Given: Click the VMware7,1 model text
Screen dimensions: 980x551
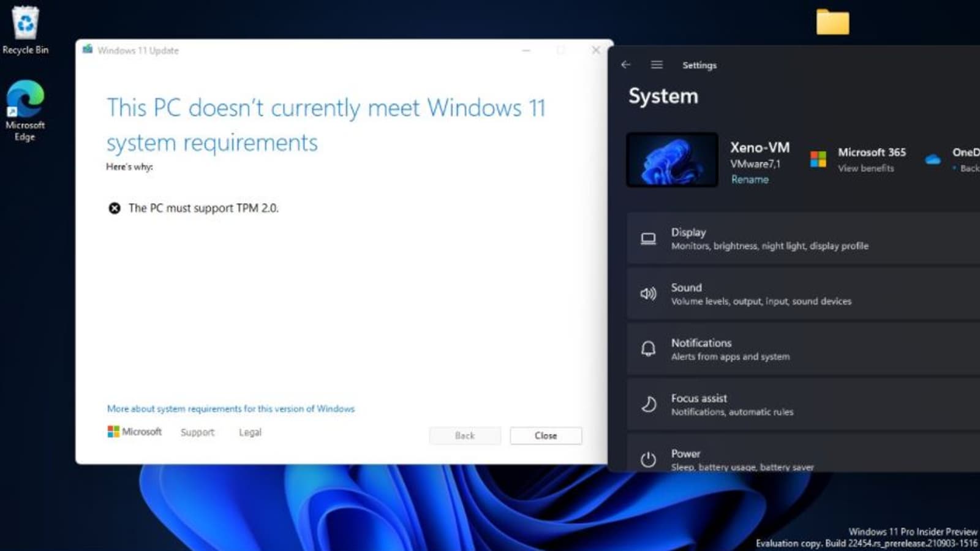Looking at the screenshot, I should click(755, 164).
